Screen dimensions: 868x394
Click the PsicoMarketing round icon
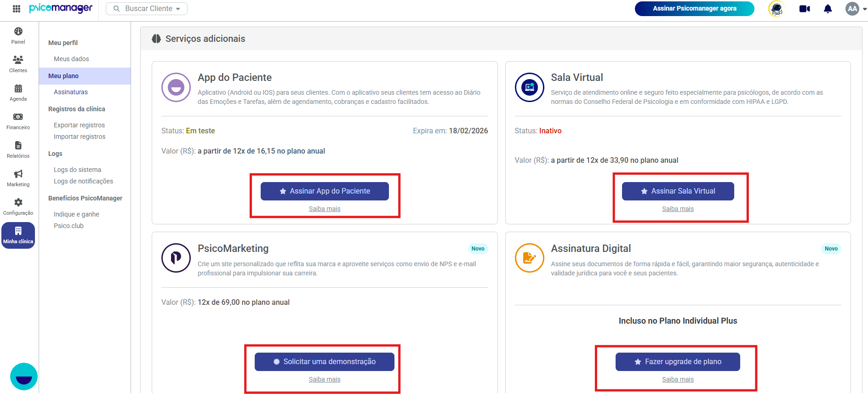click(176, 258)
